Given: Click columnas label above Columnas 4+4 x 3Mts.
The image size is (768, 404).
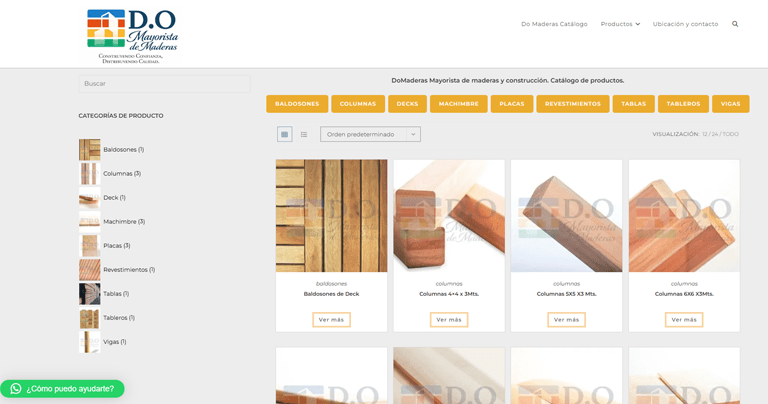Looking at the screenshot, I should tap(449, 284).
